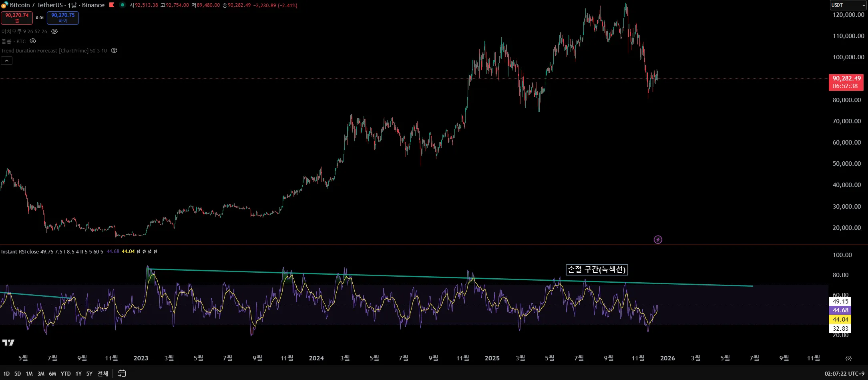Open timezone menu showing UTC+9
This screenshot has width=868, height=380.
[x=844, y=374]
